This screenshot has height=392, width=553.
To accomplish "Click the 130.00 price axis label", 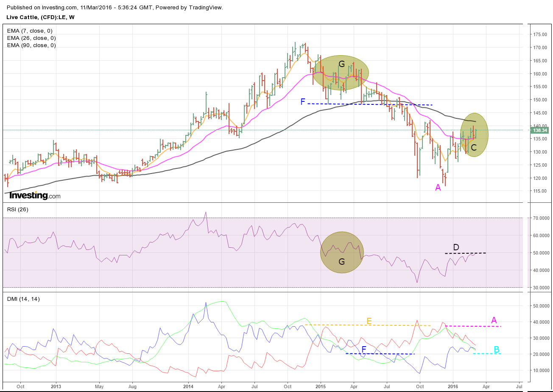I will coord(541,152).
